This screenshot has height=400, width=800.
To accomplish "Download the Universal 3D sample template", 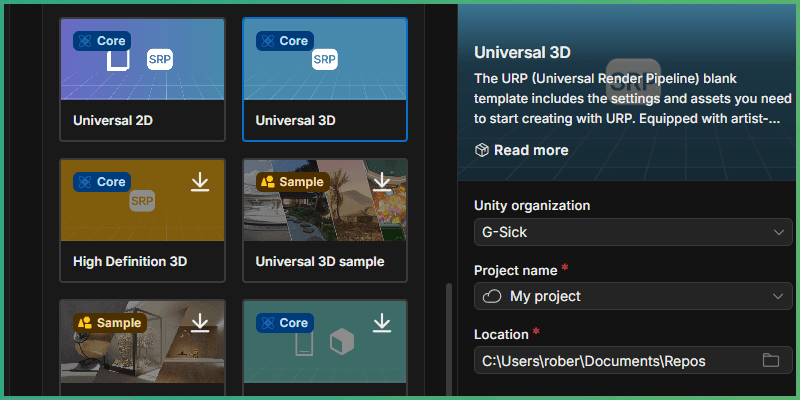I will pos(381,181).
